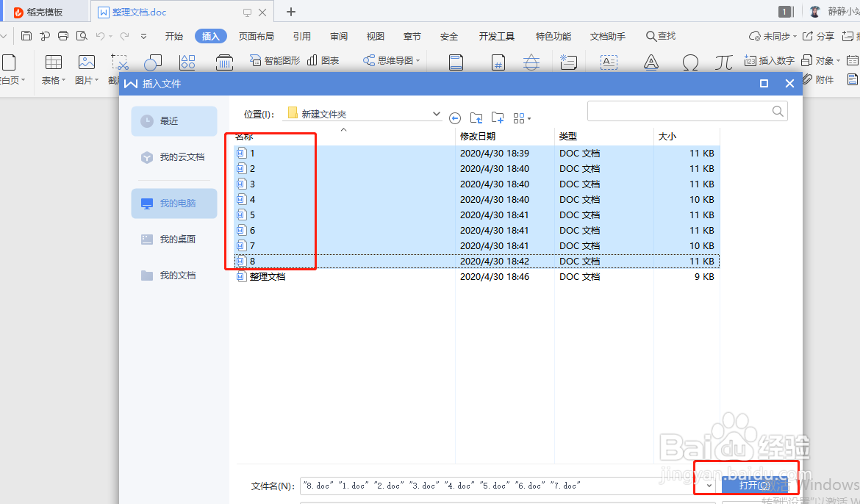This screenshot has height=504, width=860.
Task: Click the Symbol (Ω) icon
Action: click(x=690, y=62)
